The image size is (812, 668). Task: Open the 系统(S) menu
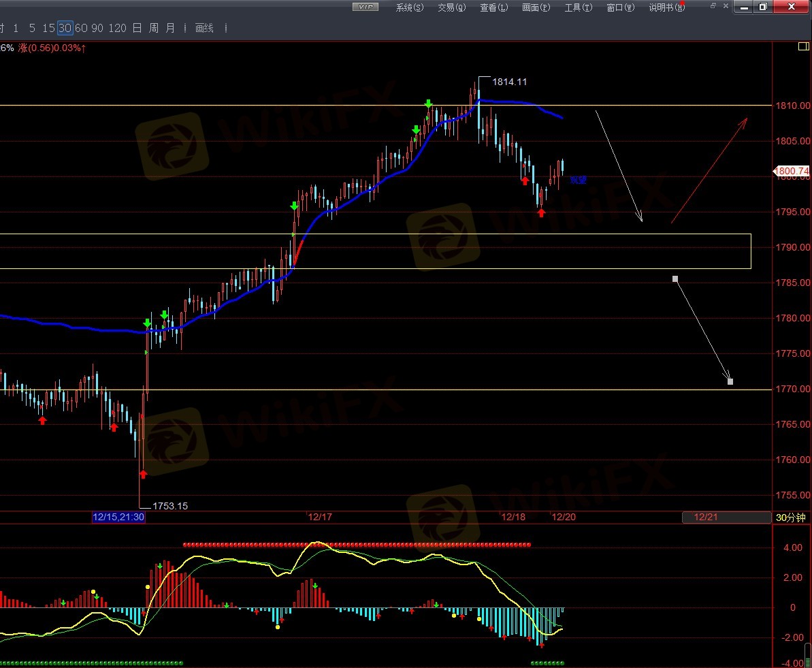(409, 7)
